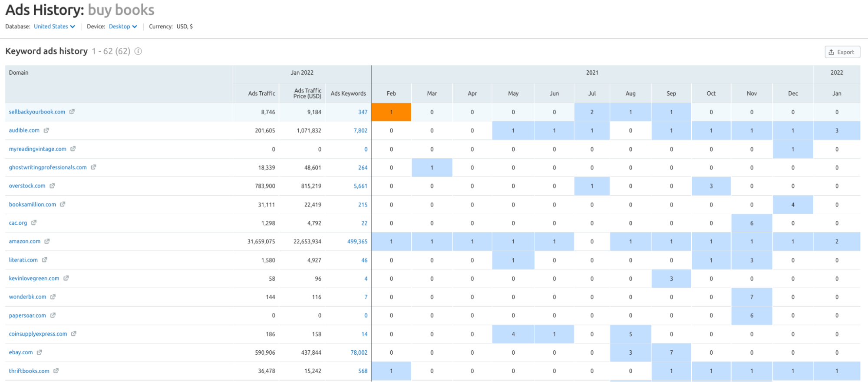Select the Sep cell showing 7 for ebay.com

tap(671, 352)
